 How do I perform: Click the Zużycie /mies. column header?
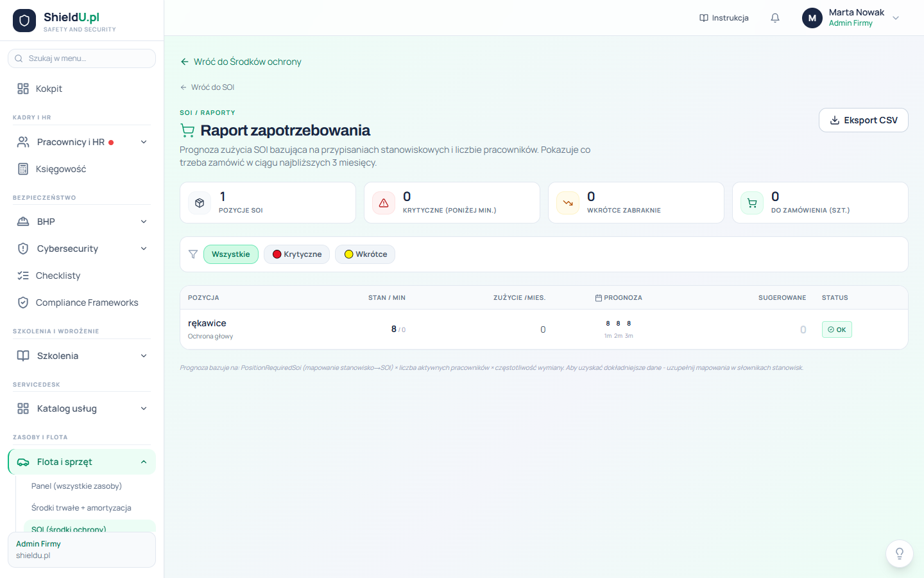coord(519,298)
